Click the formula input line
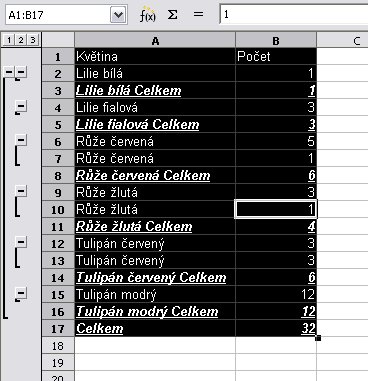368x381 pixels. pos(294,15)
